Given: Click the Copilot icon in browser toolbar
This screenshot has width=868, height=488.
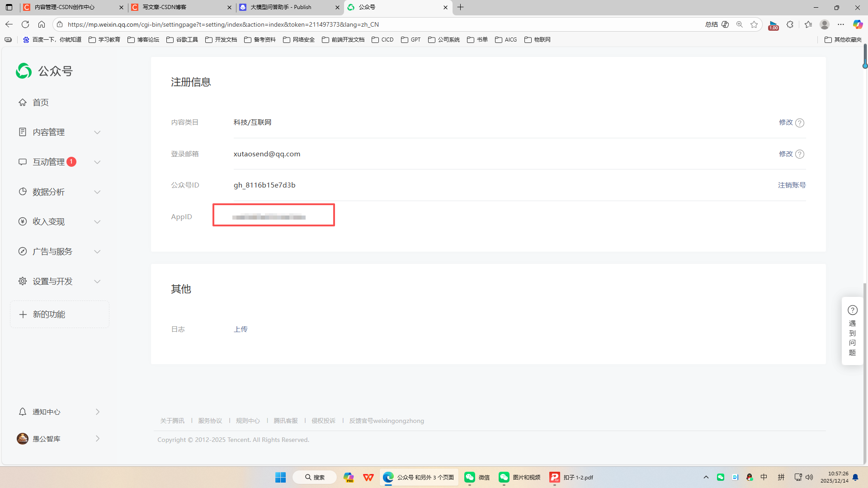Looking at the screenshot, I should [858, 24].
